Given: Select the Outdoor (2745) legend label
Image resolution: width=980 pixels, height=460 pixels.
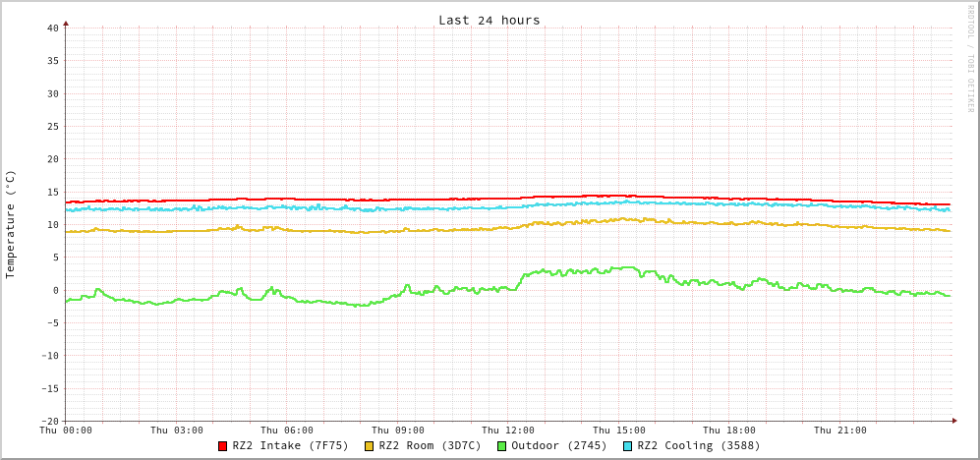Looking at the screenshot, I should pyautogui.click(x=558, y=446).
